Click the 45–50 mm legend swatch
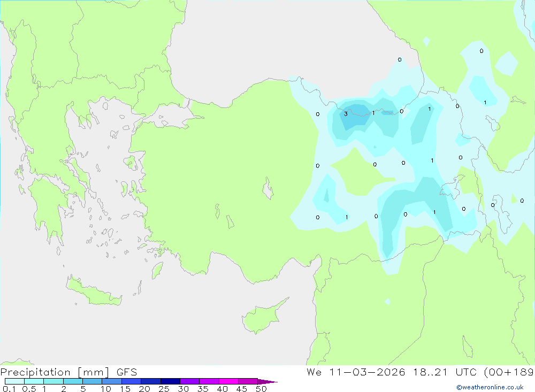Screen dimensions: 535x392 tap(248, 381)
